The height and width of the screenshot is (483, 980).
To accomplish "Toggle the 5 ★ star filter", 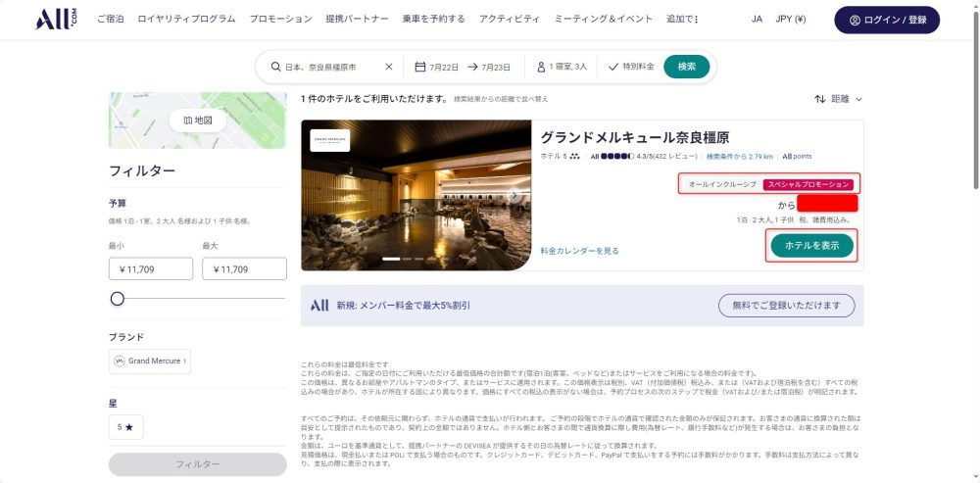I will [x=125, y=427].
